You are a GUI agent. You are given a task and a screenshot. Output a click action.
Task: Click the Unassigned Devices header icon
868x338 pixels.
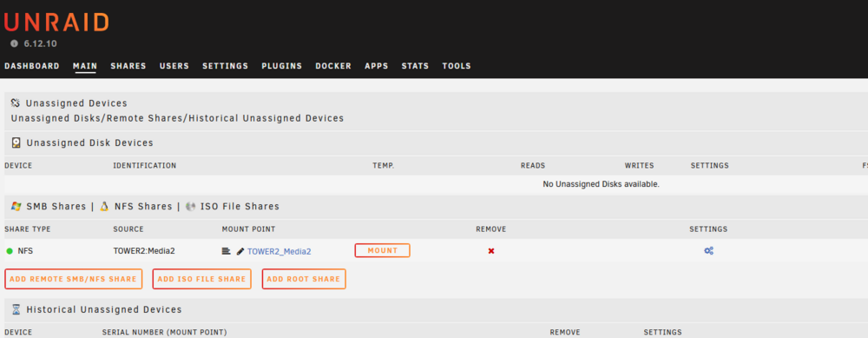(x=16, y=103)
